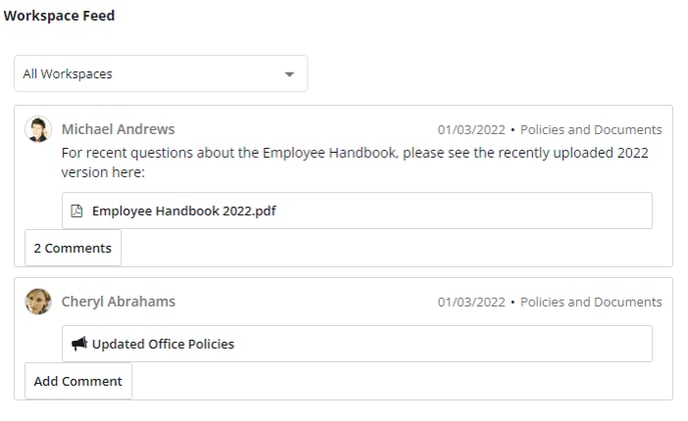Click the Cheryl Abrahams name
Screen dimensions: 688x421
tap(118, 302)
